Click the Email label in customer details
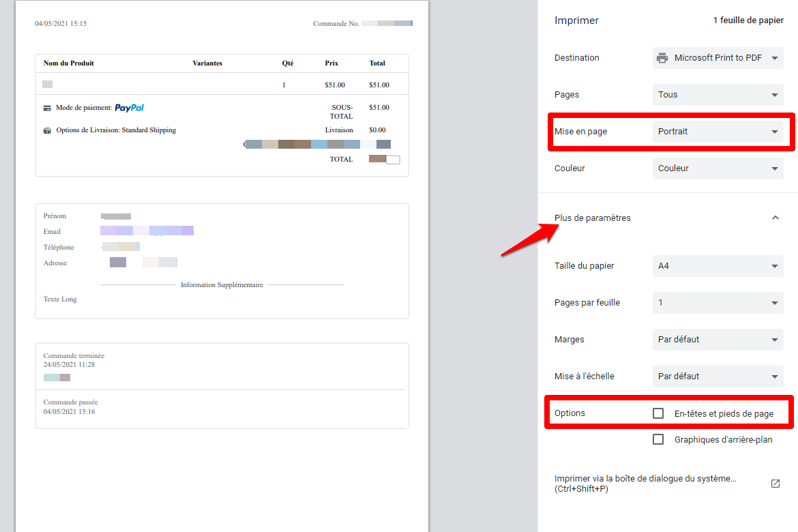 [52, 232]
